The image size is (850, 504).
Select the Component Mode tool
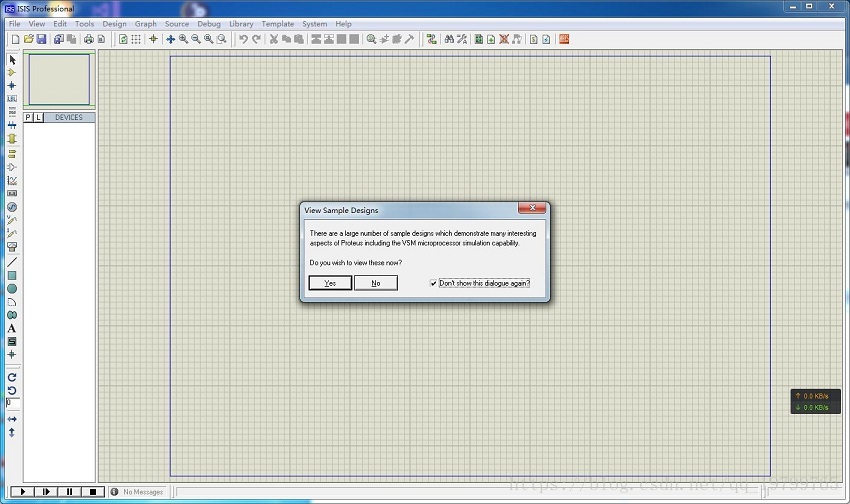12,73
